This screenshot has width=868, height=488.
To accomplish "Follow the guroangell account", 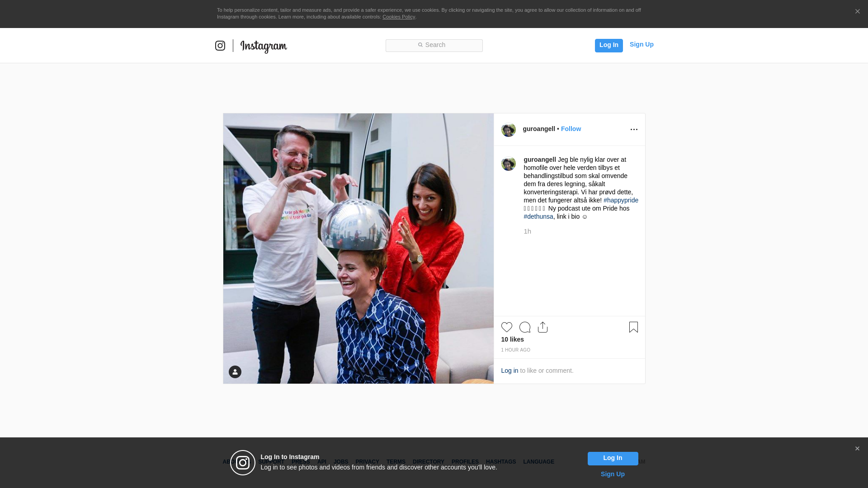I will point(571,129).
